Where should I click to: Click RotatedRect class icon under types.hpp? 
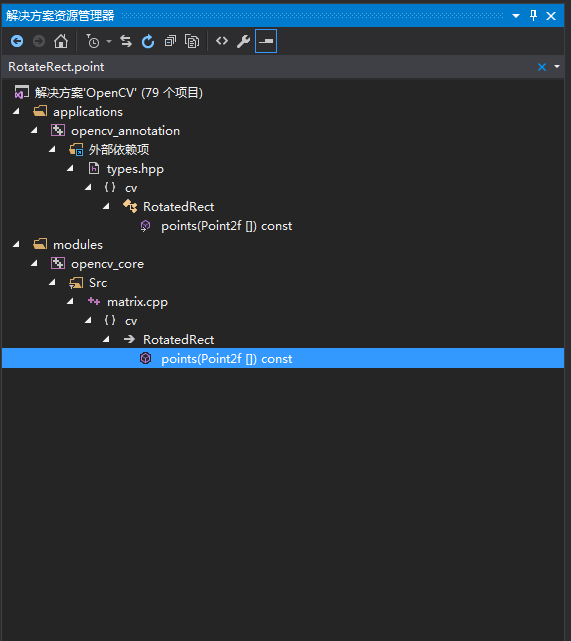coord(130,206)
